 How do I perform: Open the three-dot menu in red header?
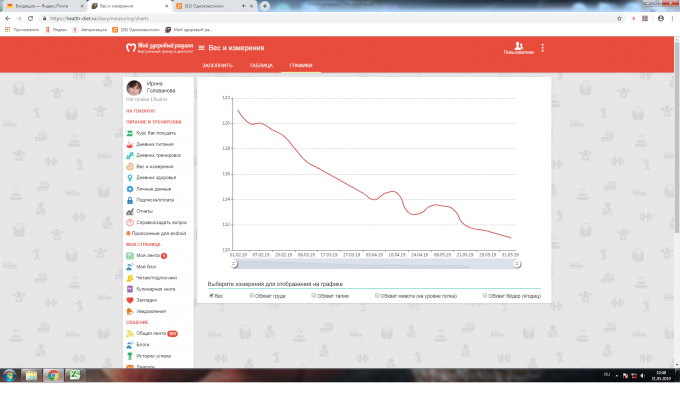(543, 48)
